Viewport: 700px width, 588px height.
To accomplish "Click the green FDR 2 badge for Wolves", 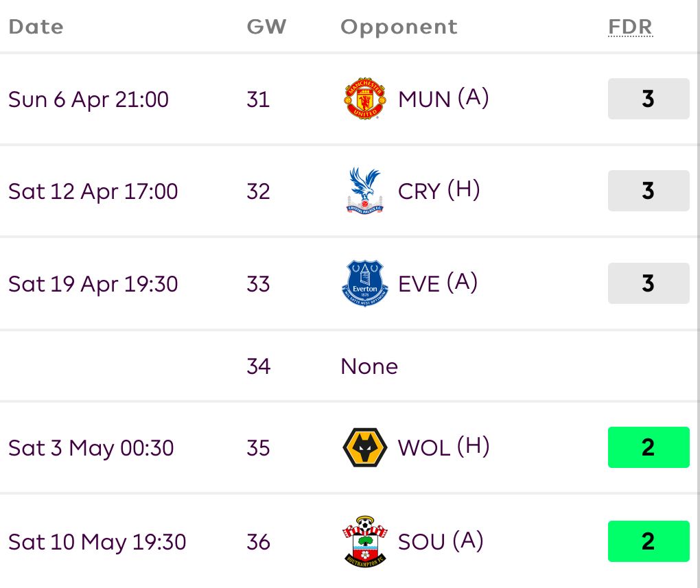I will pyautogui.click(x=648, y=447).
